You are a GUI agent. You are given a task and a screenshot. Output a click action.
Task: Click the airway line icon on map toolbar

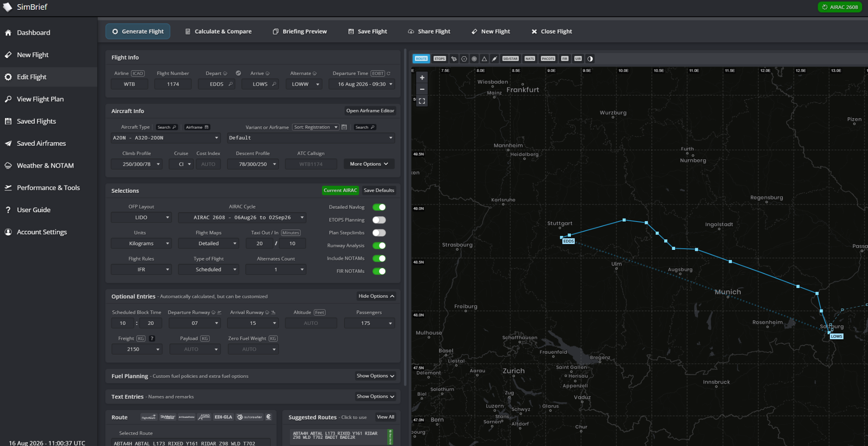tap(495, 59)
